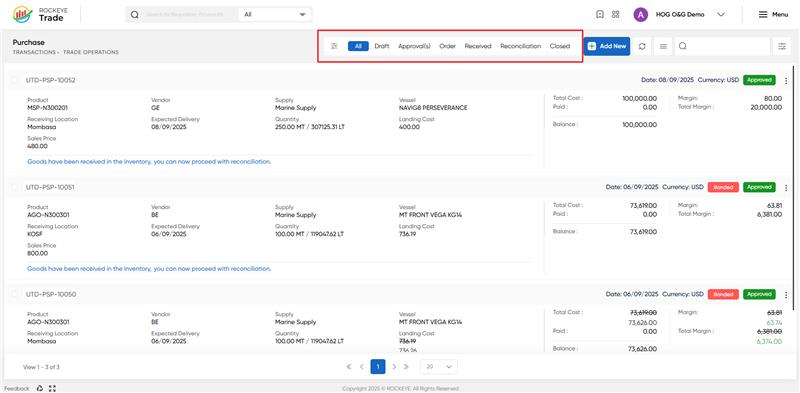
Task: Click the reconciliation message under UTD-PSP-10051
Action: tap(149, 269)
